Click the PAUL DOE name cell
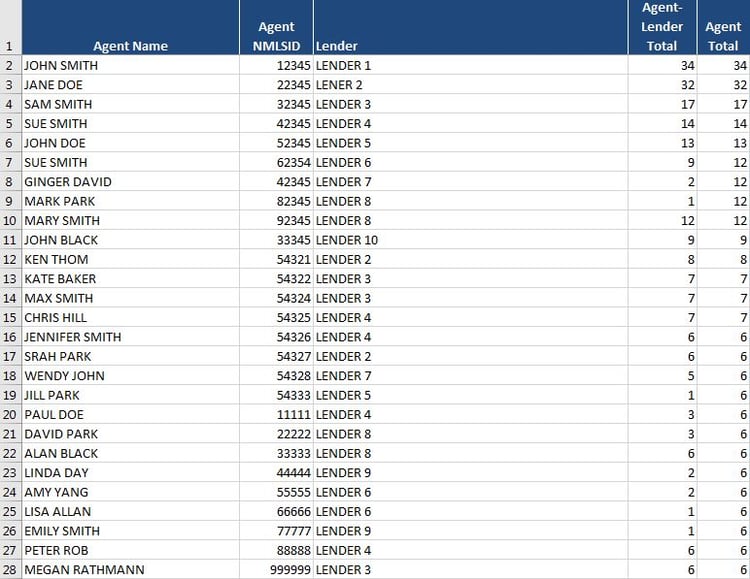Screen dimensions: 750x579 [130, 414]
